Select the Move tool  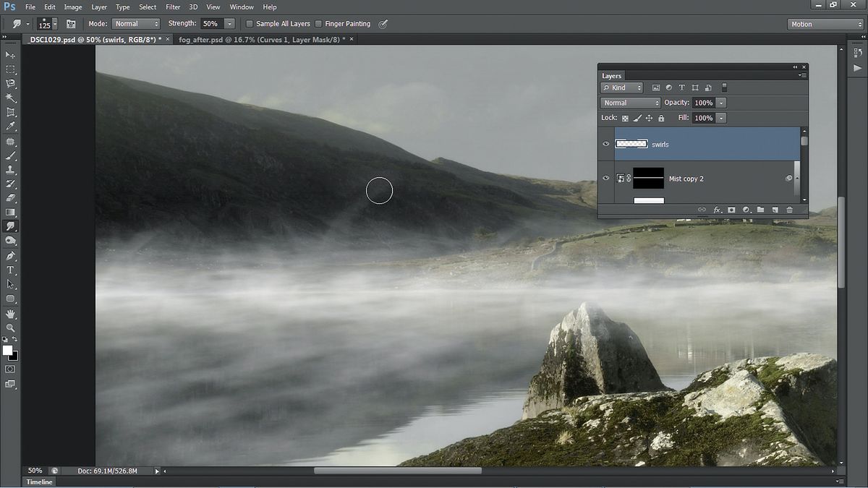click(10, 55)
